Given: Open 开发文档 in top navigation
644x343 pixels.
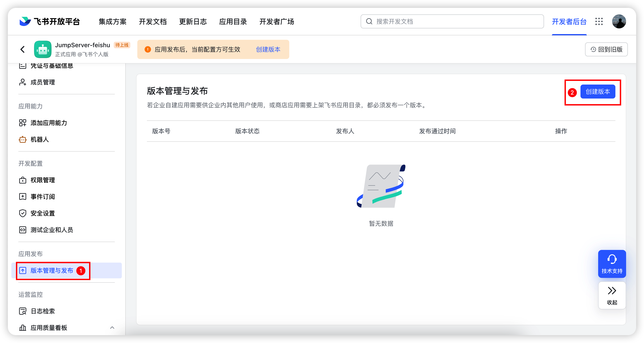Looking at the screenshot, I should click(153, 21).
